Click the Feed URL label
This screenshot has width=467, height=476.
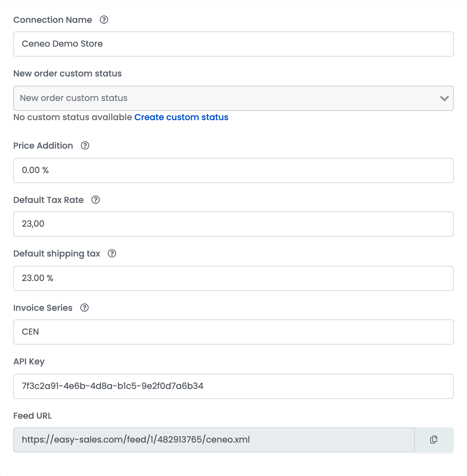pos(32,416)
